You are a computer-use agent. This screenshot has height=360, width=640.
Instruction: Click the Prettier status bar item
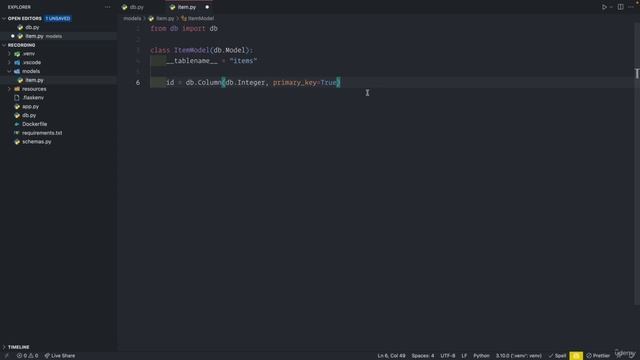(x=598, y=356)
